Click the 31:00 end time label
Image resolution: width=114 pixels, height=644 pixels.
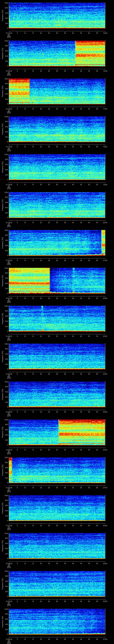click(105, 639)
